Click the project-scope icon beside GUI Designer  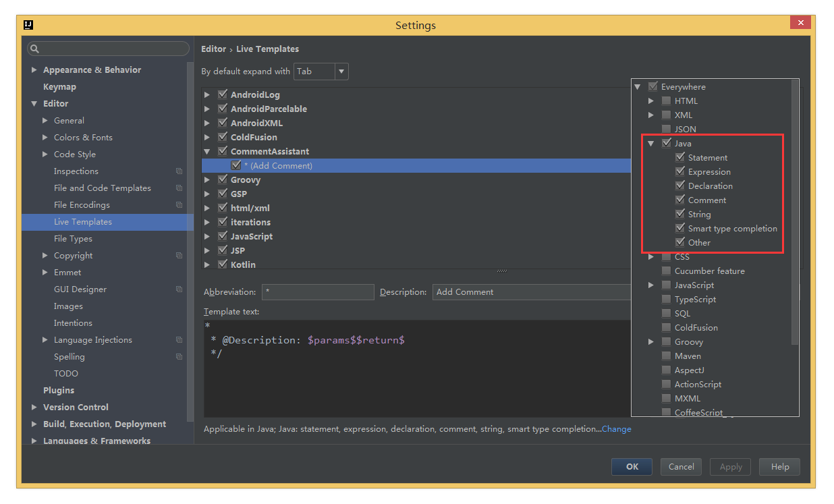(x=179, y=289)
